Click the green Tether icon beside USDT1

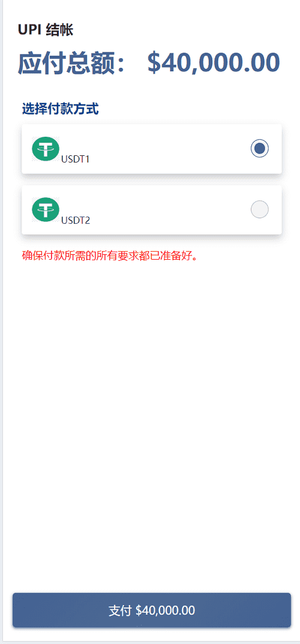[x=46, y=149]
